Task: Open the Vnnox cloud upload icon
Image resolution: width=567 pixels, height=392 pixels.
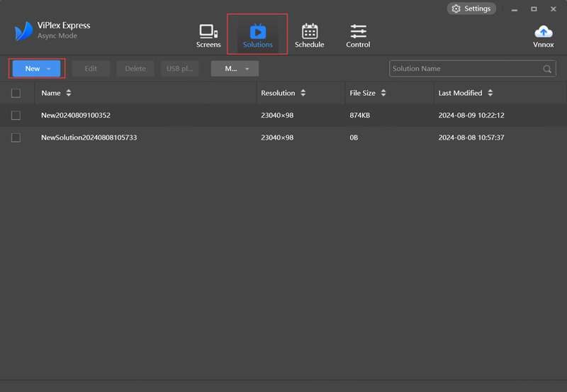Action: click(543, 31)
